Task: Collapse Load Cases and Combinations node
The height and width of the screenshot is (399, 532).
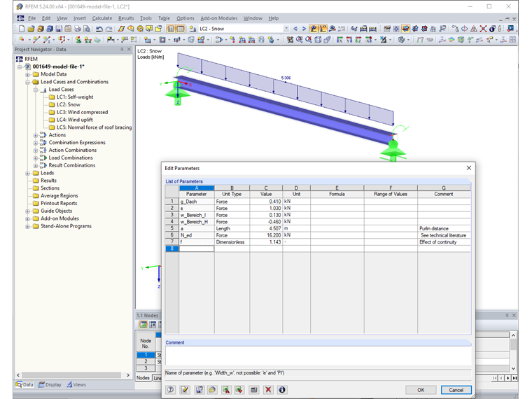Action: pos(28,82)
